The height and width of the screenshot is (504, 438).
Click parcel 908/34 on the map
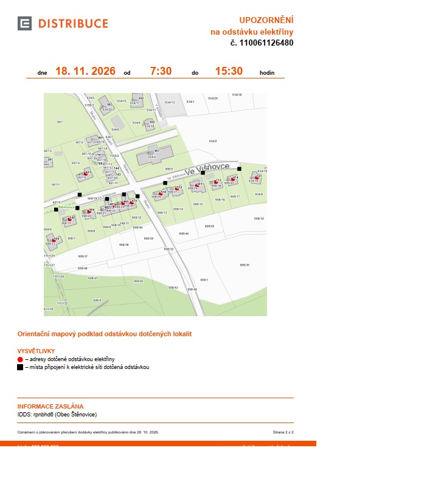point(259,219)
